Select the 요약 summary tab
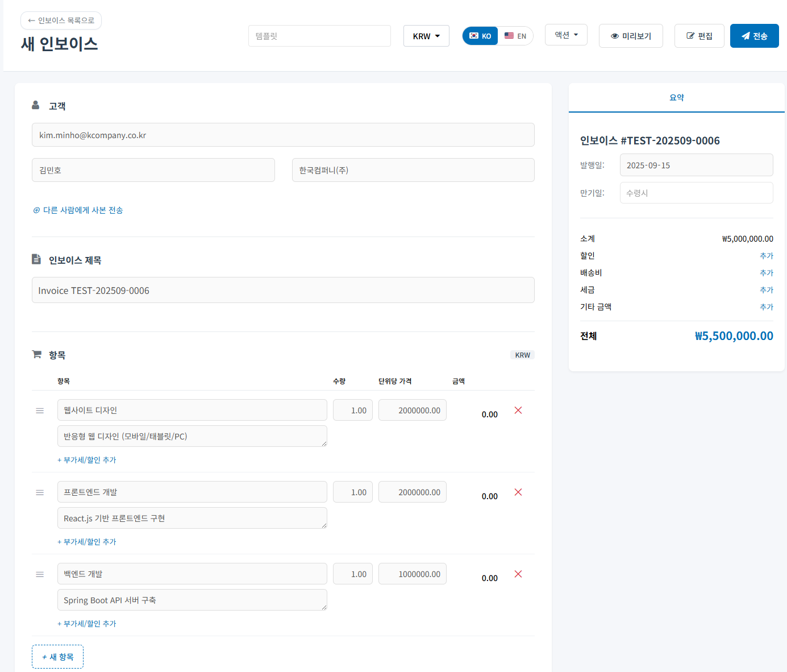This screenshot has width=787, height=672. tap(676, 98)
